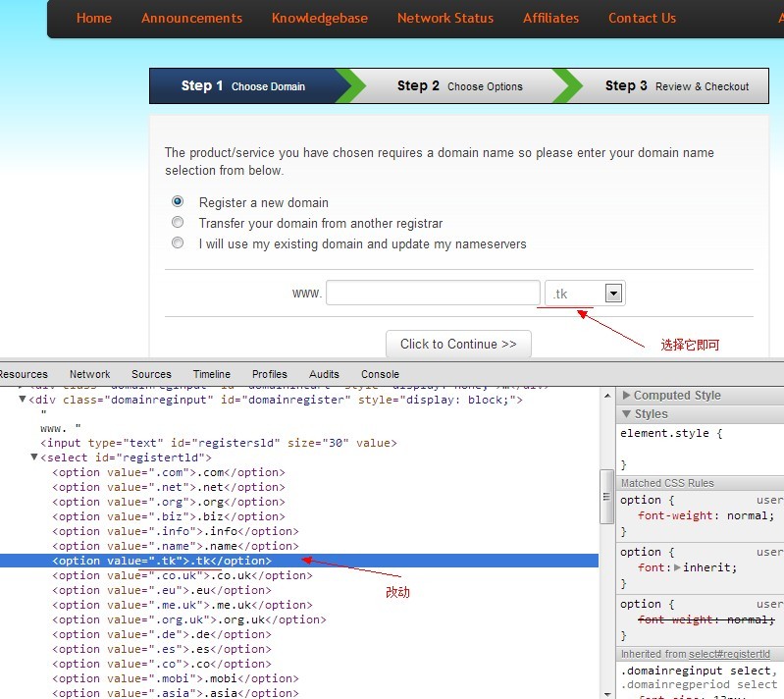784x699 pixels.
Task: Focus the www domain name text field
Action: [x=433, y=293]
